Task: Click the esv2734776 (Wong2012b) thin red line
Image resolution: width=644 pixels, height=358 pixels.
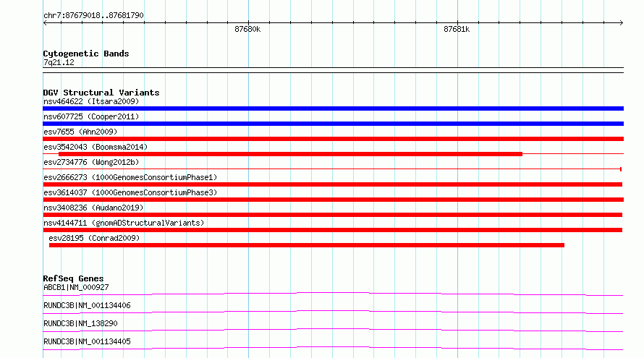Action: (332, 169)
